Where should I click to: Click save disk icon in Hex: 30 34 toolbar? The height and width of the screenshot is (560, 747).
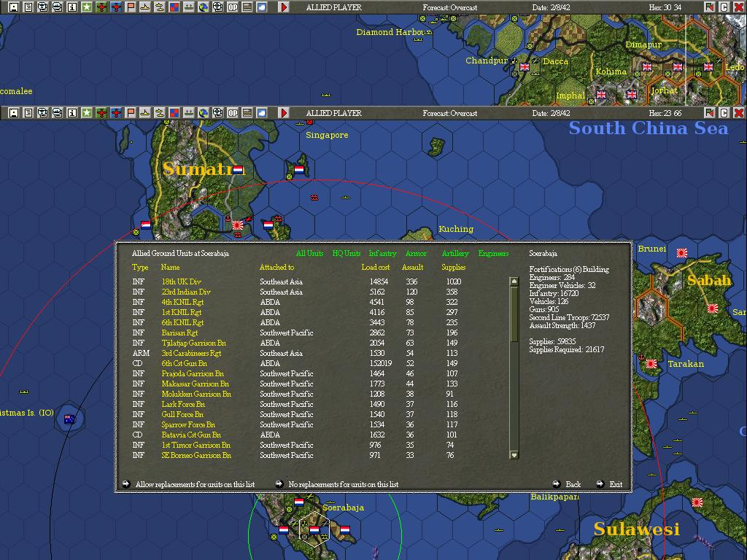click(x=14, y=7)
